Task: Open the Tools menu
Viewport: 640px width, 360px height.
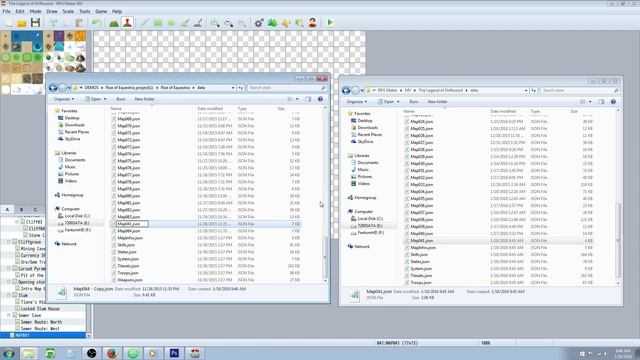Action: pyautogui.click(x=84, y=11)
